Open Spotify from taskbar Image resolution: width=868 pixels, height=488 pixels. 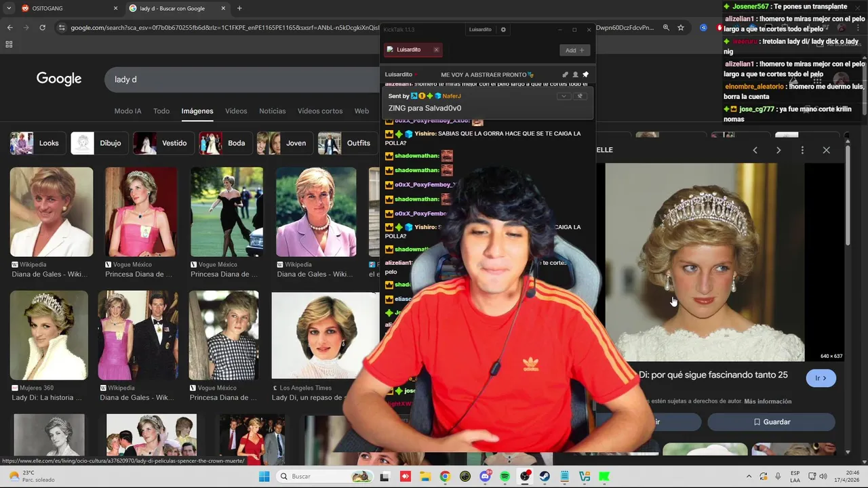point(505,476)
